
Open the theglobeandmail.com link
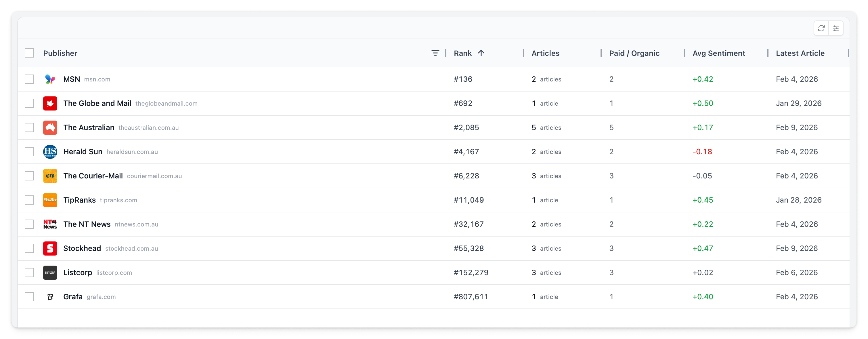pos(167,104)
